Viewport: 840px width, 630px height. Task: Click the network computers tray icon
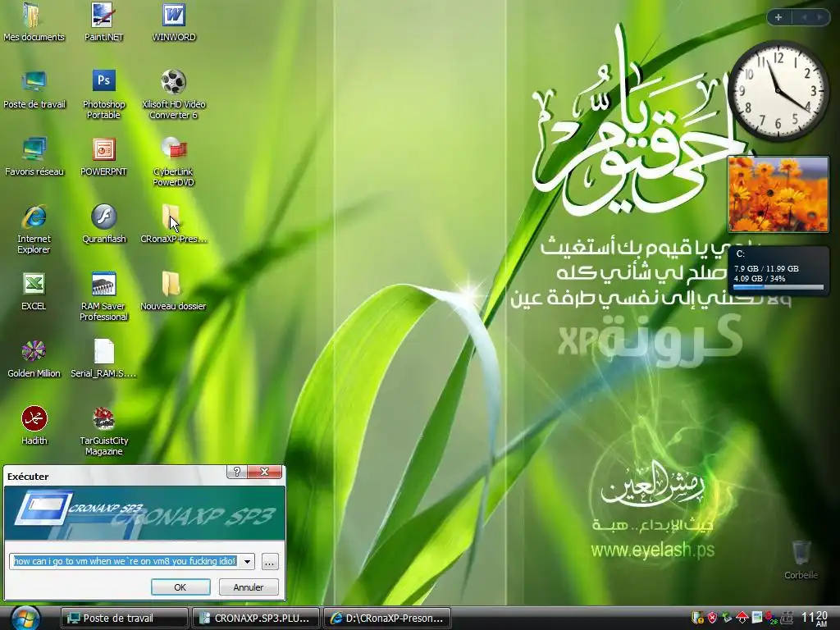click(x=787, y=619)
